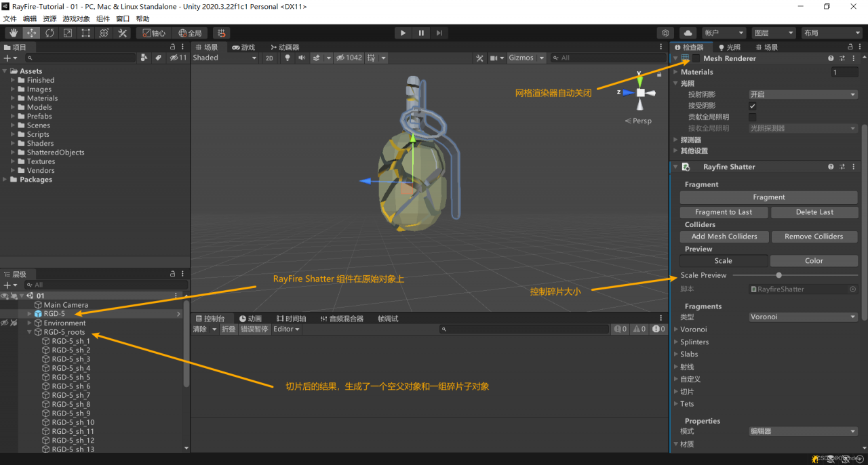Image resolution: width=868 pixels, height=465 pixels.
Task: Toggle scene effects icon
Action: [x=317, y=58]
